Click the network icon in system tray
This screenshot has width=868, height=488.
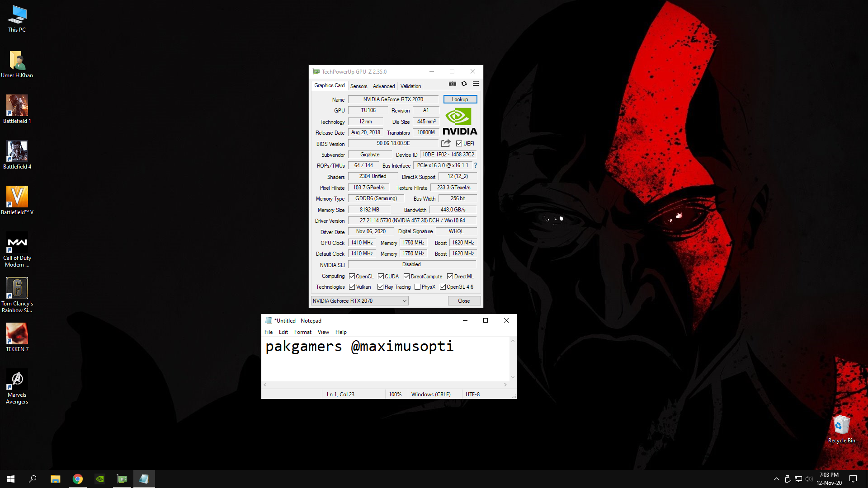click(x=798, y=479)
